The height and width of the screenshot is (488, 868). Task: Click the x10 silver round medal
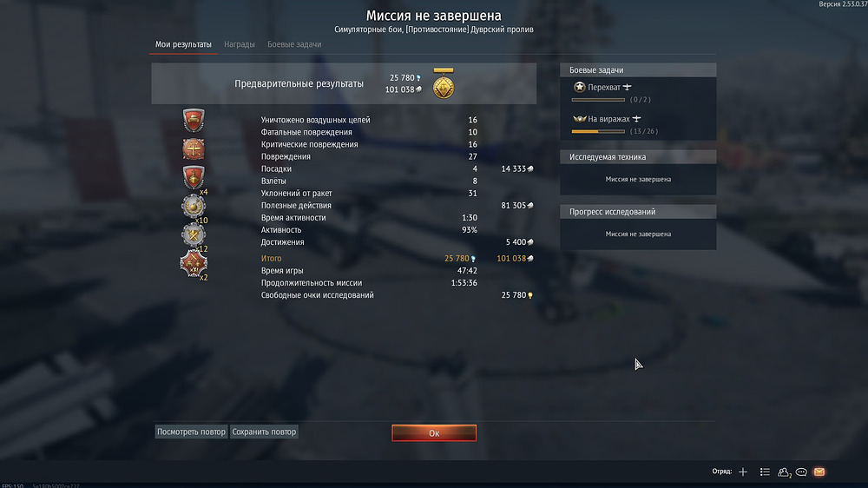point(194,206)
